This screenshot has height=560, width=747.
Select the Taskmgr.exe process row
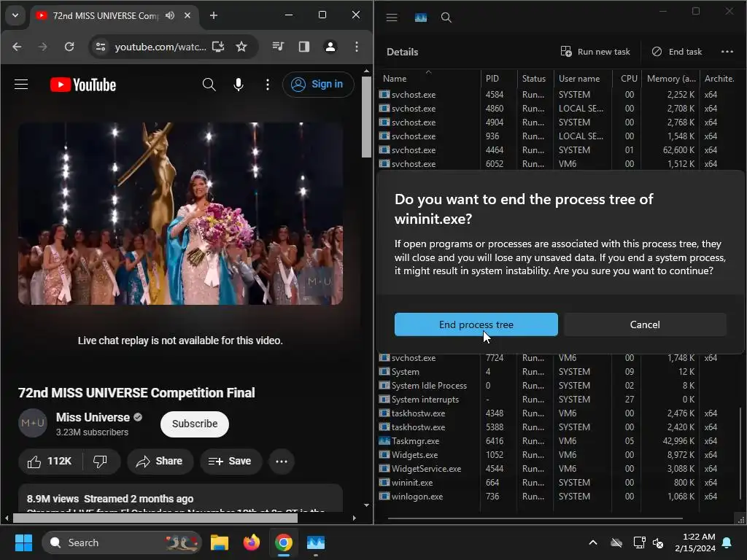[x=558, y=441]
